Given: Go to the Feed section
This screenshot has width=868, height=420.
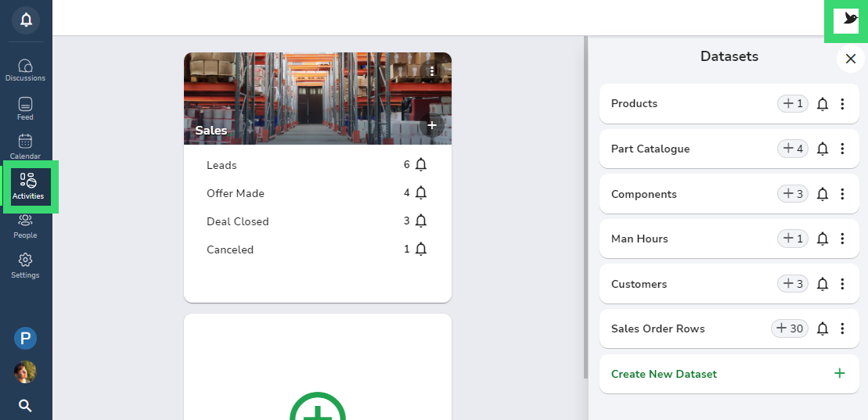Looking at the screenshot, I should [26, 109].
